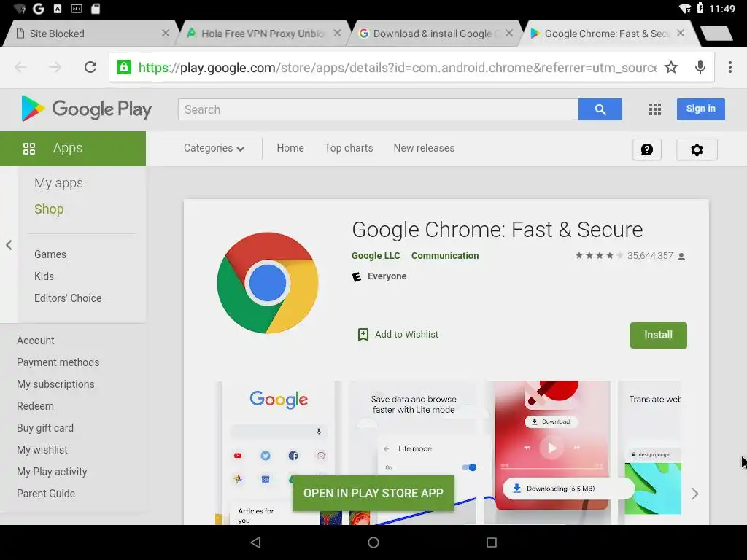The image size is (747, 560).
Task: Click the blue search magnifier button
Action: 600,109
